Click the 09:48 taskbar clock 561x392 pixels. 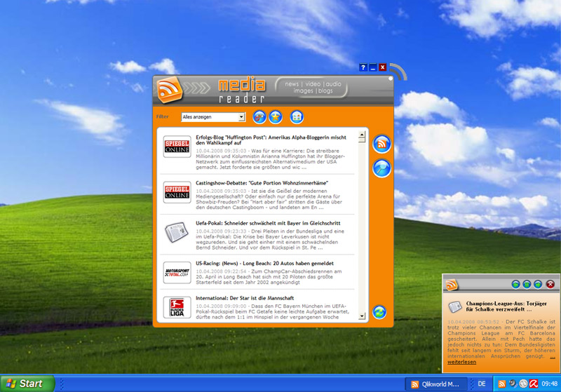(549, 384)
